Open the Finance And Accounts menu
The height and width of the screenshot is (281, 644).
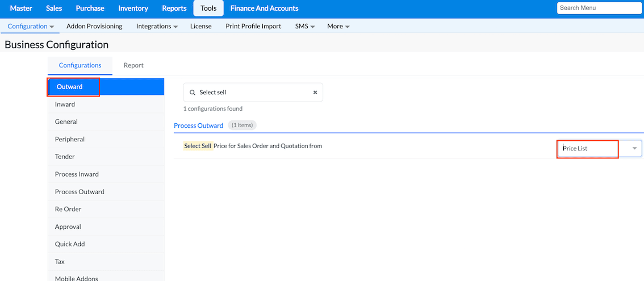pyautogui.click(x=264, y=8)
